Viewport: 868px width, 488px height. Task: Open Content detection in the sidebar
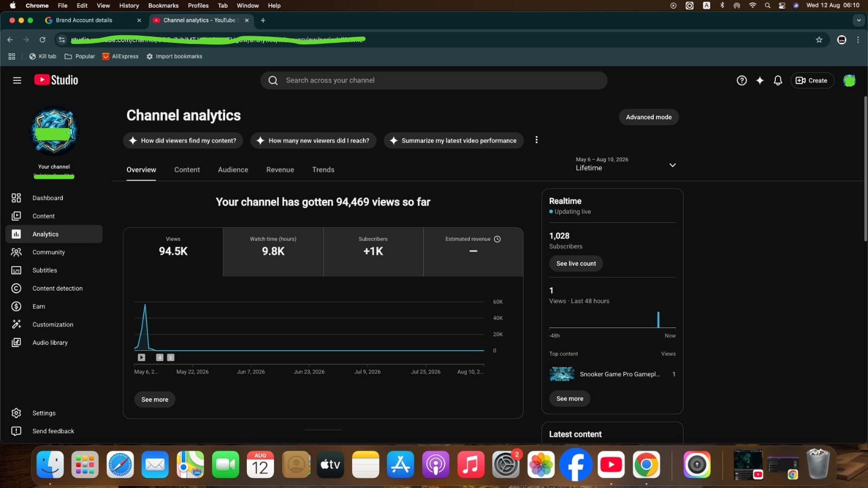tap(54, 288)
